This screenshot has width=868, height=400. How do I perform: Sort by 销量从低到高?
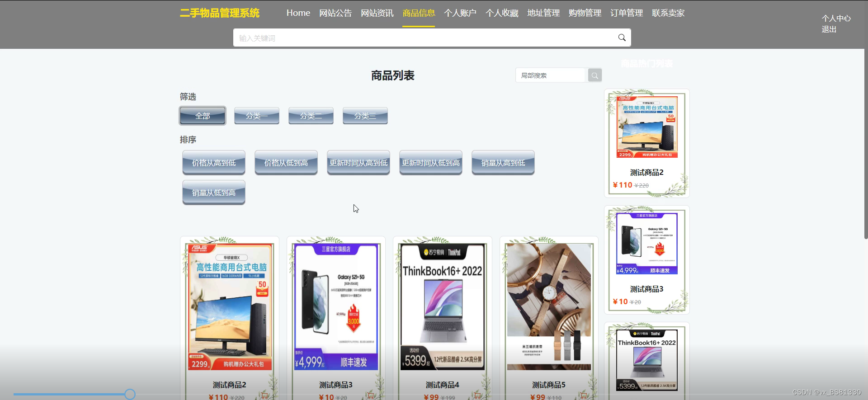point(214,193)
